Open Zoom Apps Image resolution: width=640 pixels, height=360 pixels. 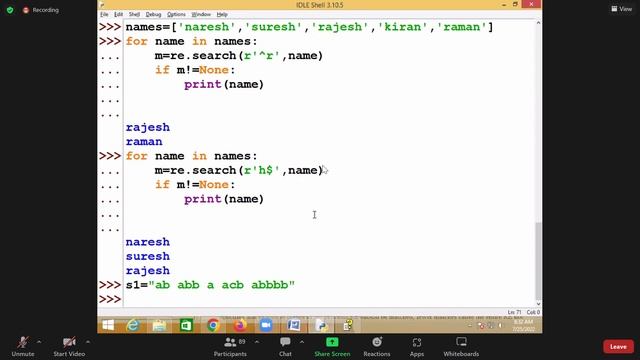417,347
